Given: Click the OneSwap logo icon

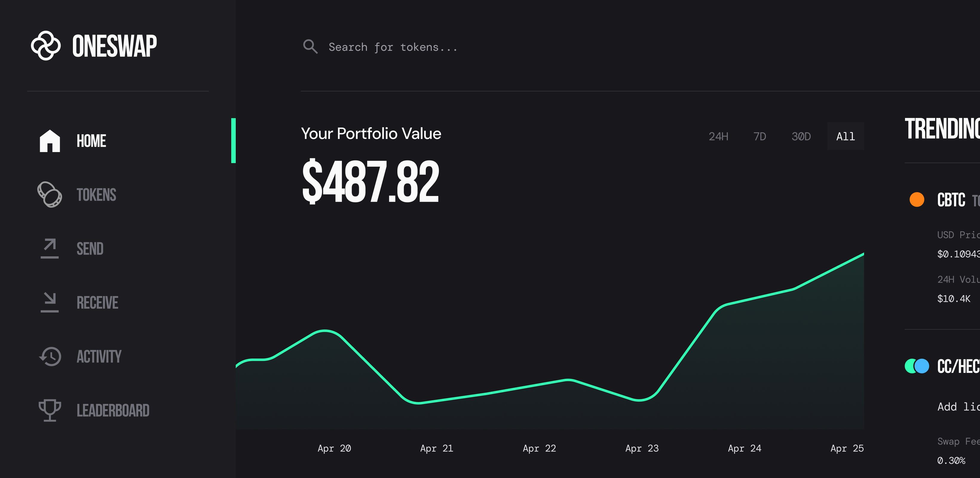Looking at the screenshot, I should pos(46,46).
